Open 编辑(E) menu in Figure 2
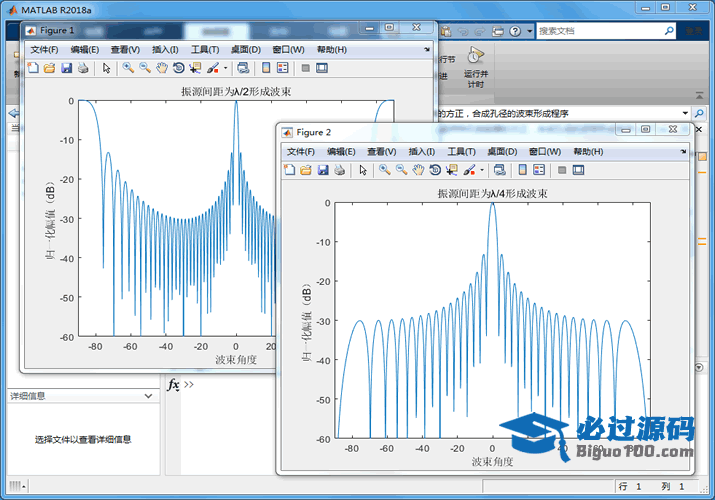 [x=342, y=152]
